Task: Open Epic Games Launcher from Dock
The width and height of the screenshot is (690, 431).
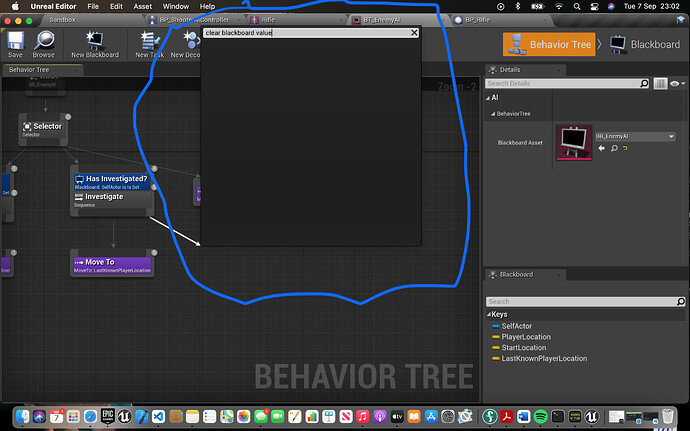Action: [x=107, y=416]
